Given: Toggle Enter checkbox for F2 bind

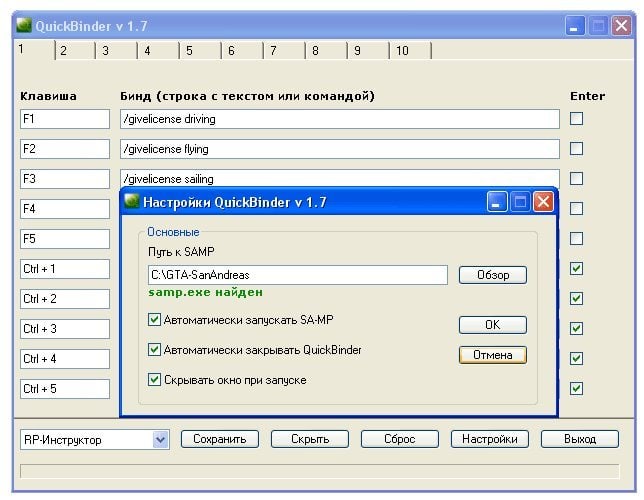Looking at the screenshot, I should pos(576,149).
